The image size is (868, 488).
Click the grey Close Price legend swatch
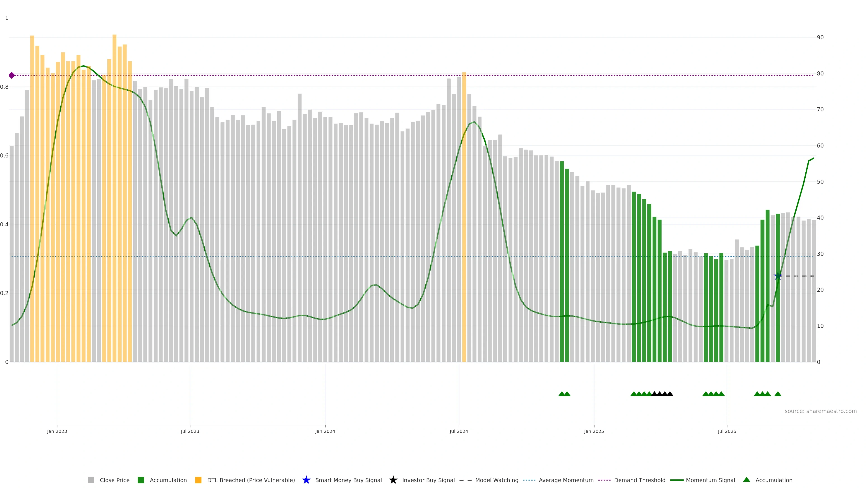tap(91, 480)
